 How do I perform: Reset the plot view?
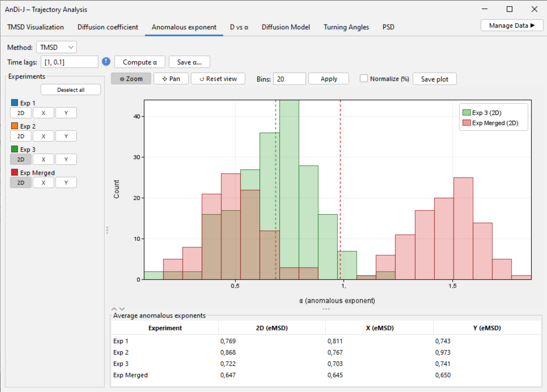pos(218,79)
